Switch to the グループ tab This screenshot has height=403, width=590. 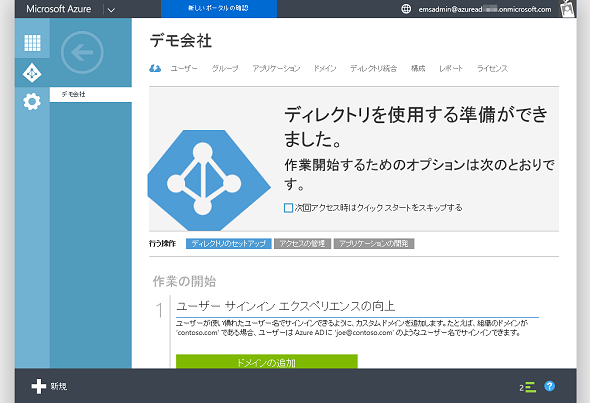pyautogui.click(x=225, y=68)
